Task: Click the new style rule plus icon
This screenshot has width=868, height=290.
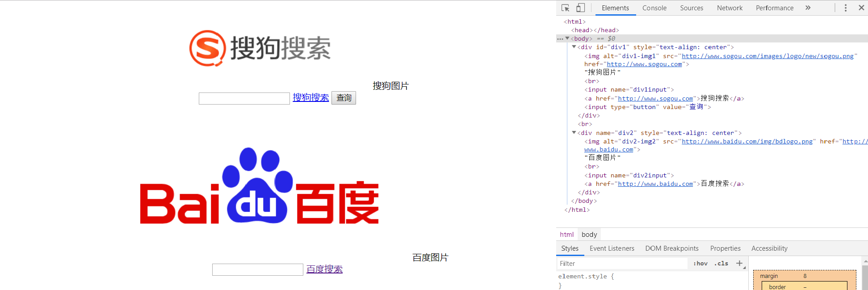Action: point(739,264)
